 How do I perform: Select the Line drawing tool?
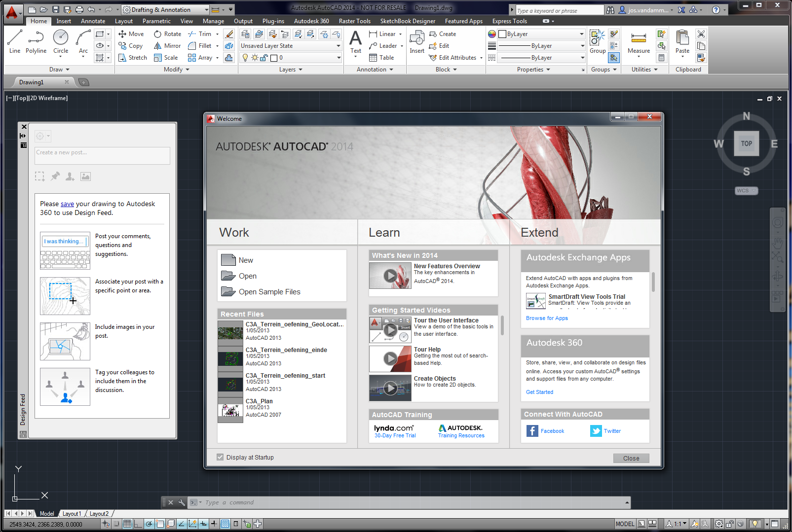pos(15,41)
